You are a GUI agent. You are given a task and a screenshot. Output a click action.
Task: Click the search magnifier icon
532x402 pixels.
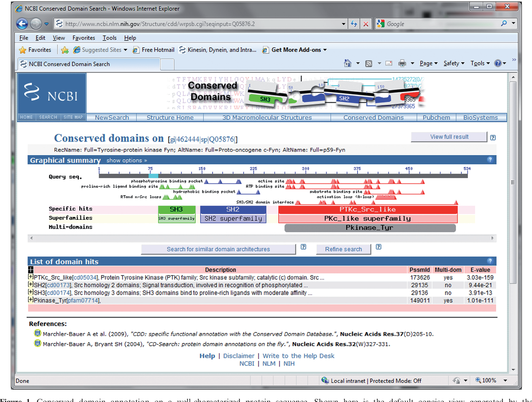coord(504,23)
